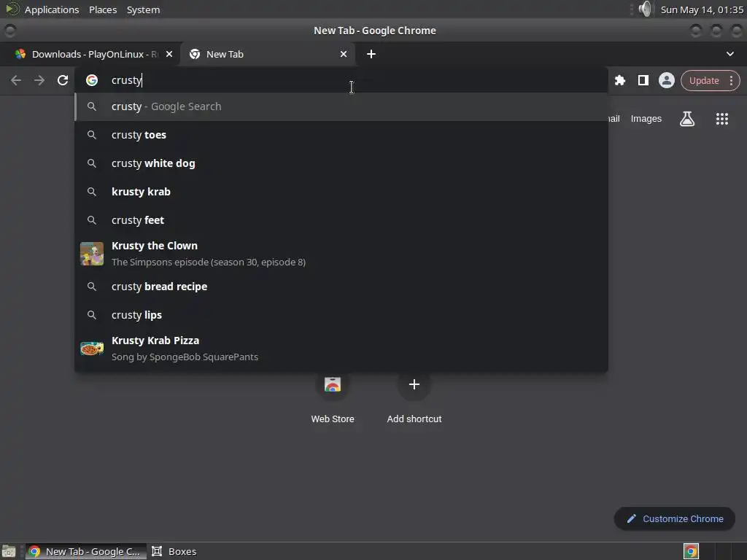
Task: Open the 'Krusty Krab Pizza' song suggestion
Action: [341, 348]
